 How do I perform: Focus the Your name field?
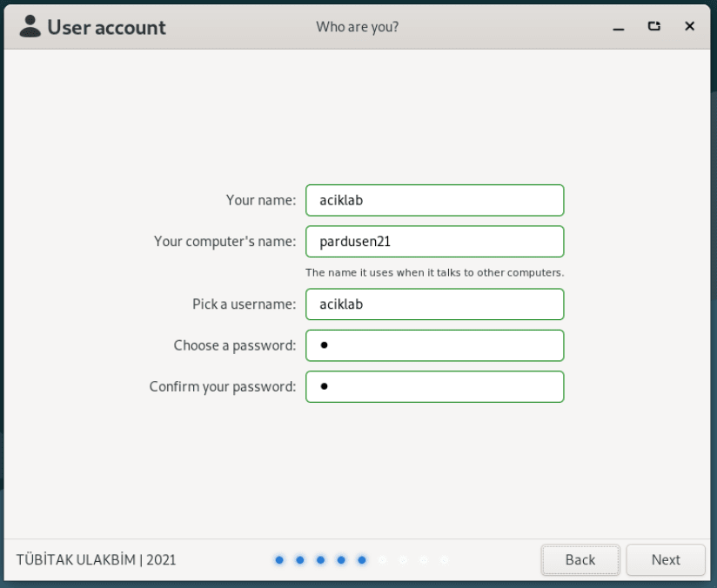(434, 200)
